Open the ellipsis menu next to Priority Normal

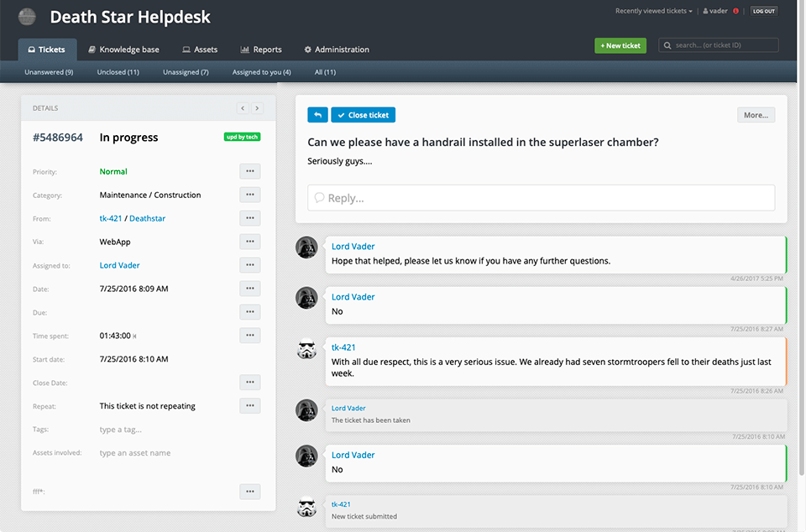click(x=249, y=171)
